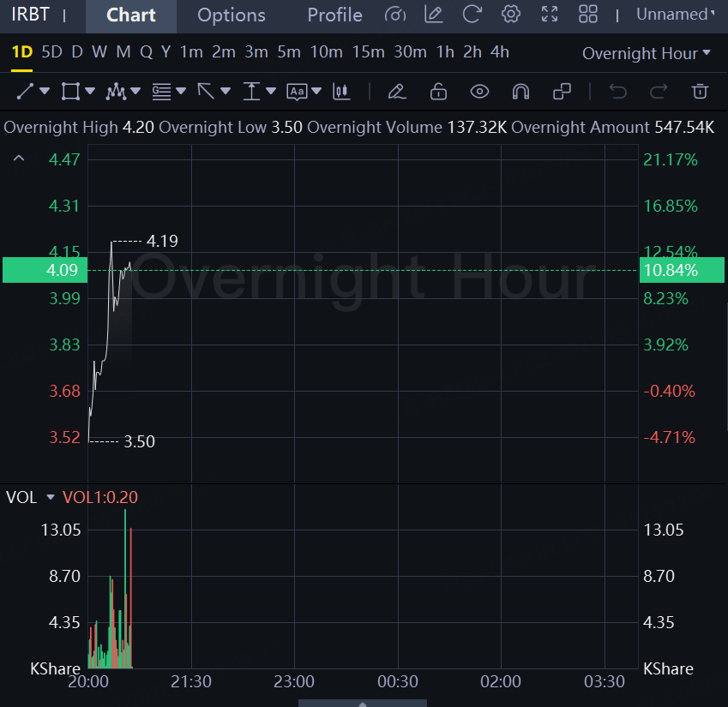Collapse the chart with the up chevron
728x707 pixels.
[19, 159]
